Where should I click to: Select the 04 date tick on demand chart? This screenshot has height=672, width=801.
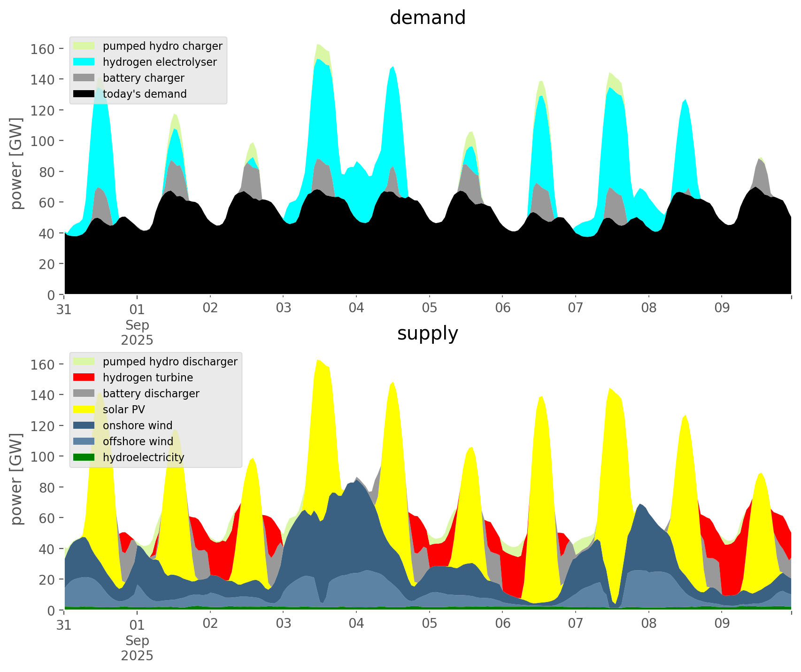356,309
